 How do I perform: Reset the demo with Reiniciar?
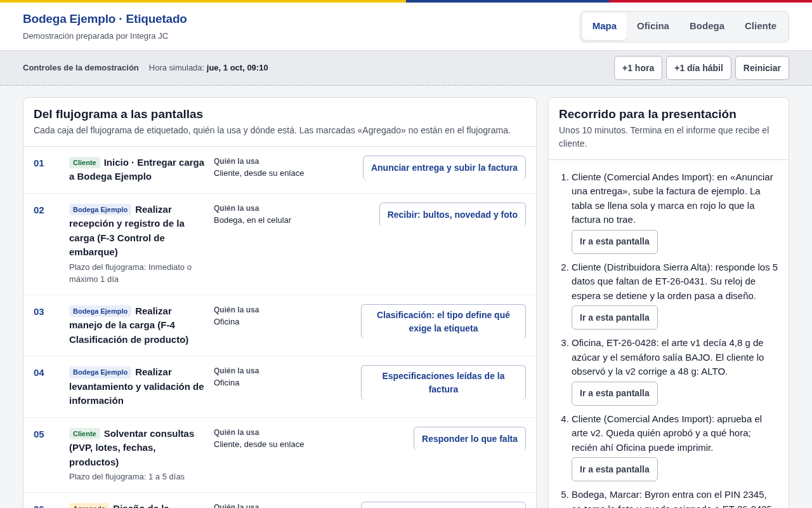(762, 68)
